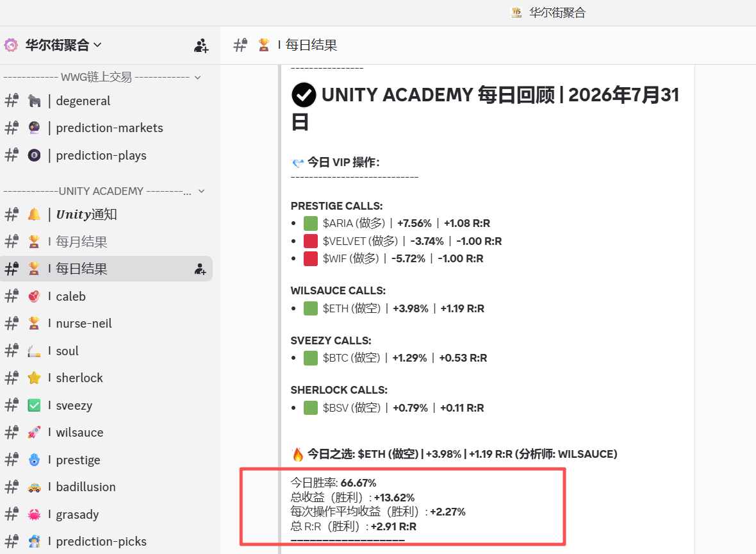Click the 总收益 +13.62% line
Screen dimensions: 756x554
point(352,498)
